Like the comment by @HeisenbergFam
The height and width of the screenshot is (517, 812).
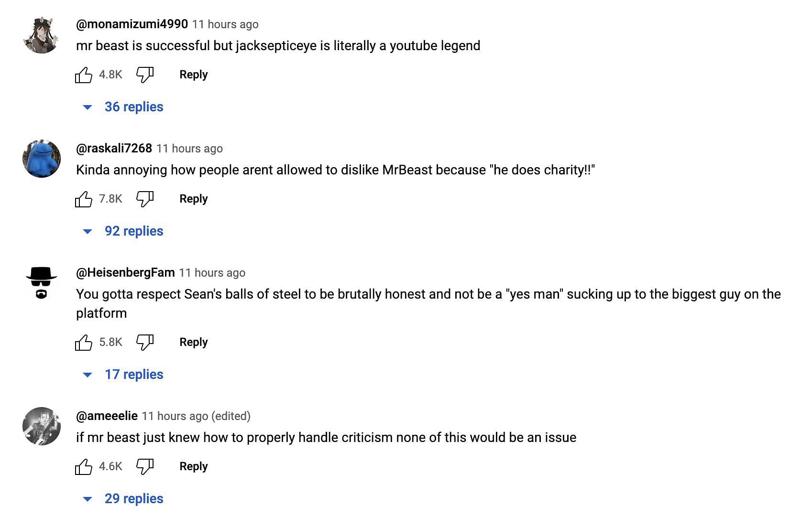84,342
